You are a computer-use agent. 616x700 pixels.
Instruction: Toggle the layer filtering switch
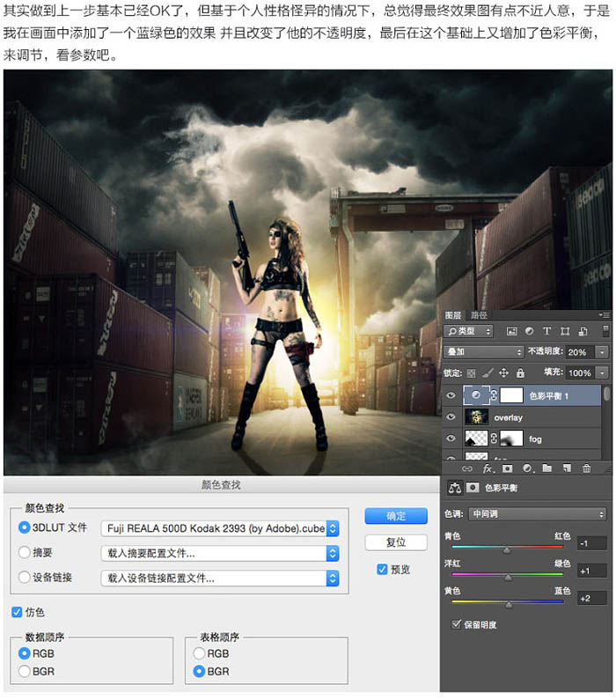coord(605,331)
